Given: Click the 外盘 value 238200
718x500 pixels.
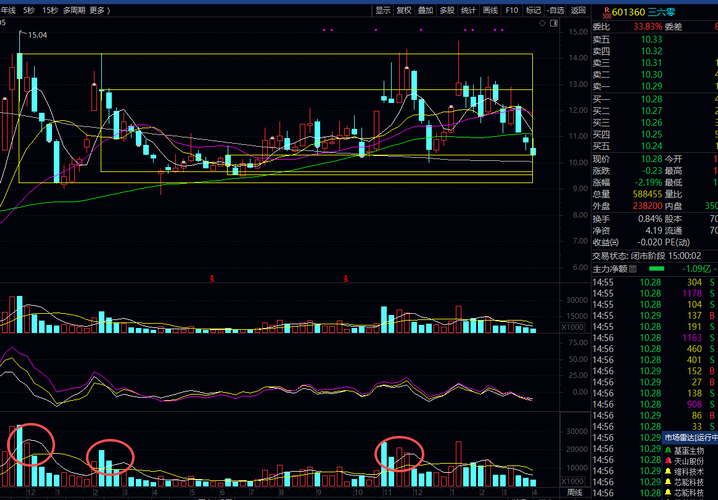Looking at the screenshot, I should pos(647,206).
